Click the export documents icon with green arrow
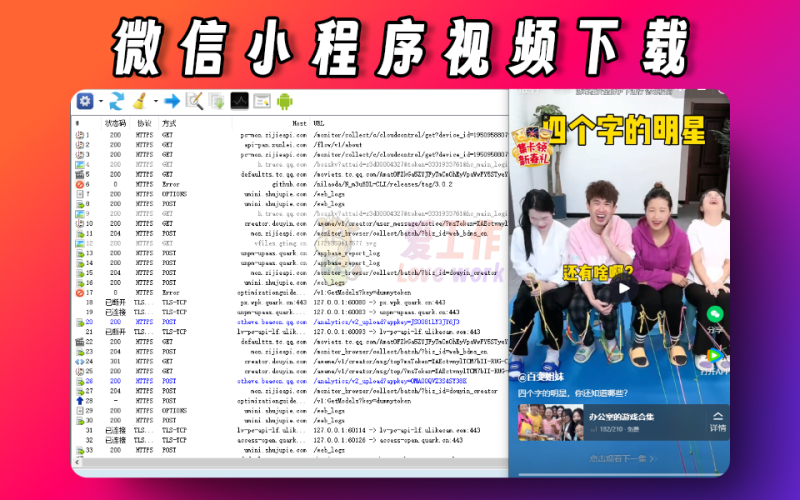 [217, 101]
